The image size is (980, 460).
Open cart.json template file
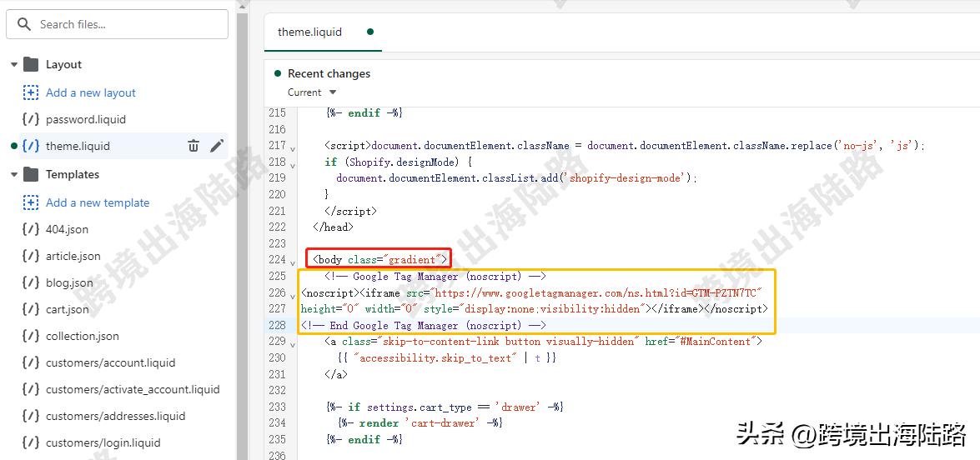click(68, 309)
